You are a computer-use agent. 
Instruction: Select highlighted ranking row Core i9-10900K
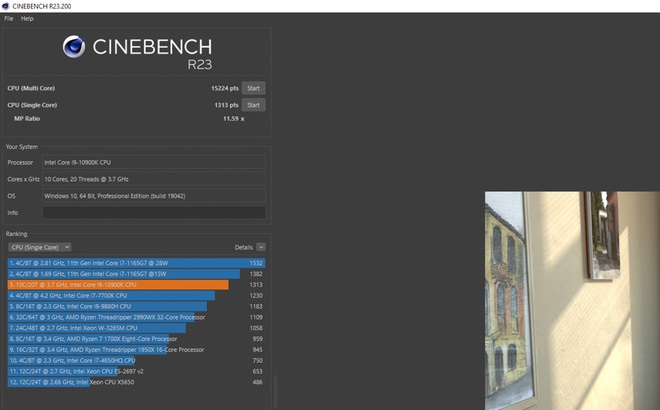tap(136, 285)
